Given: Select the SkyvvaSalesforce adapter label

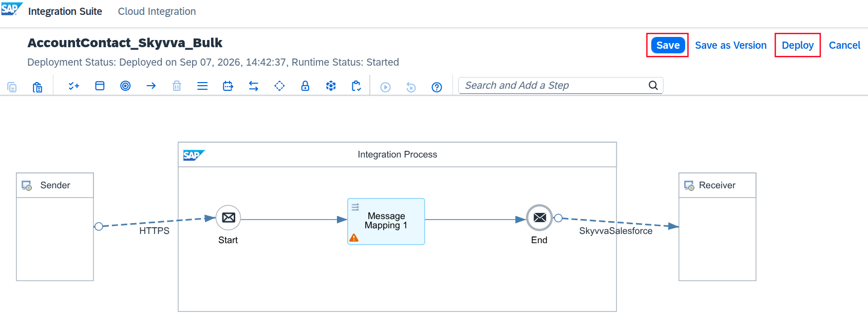Looking at the screenshot, I should (x=616, y=231).
